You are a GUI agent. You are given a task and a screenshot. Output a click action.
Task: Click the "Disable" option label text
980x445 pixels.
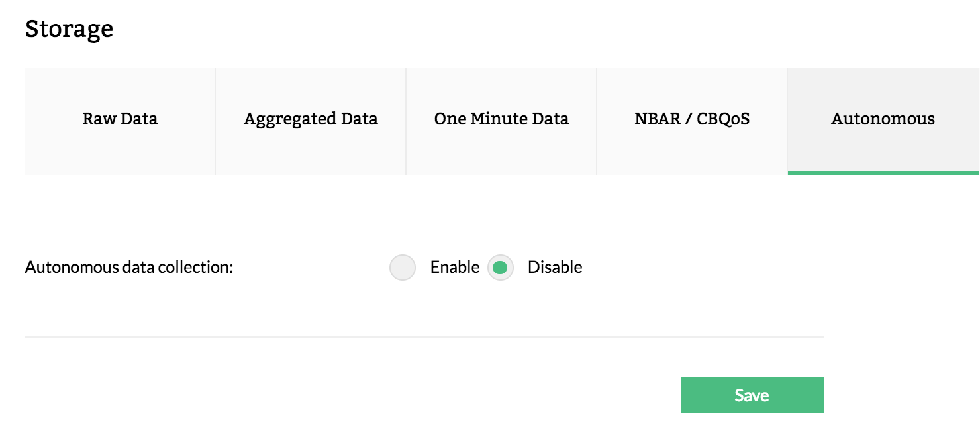click(x=555, y=268)
